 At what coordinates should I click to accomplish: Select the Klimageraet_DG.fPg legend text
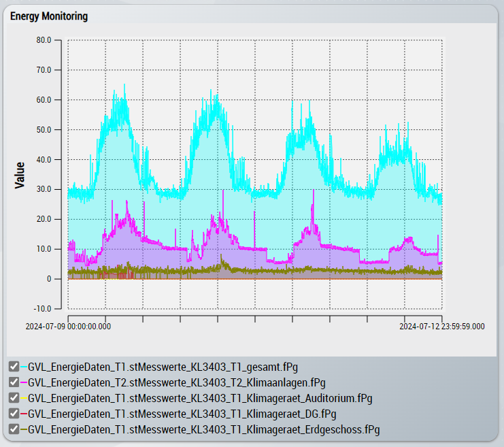tap(182, 414)
